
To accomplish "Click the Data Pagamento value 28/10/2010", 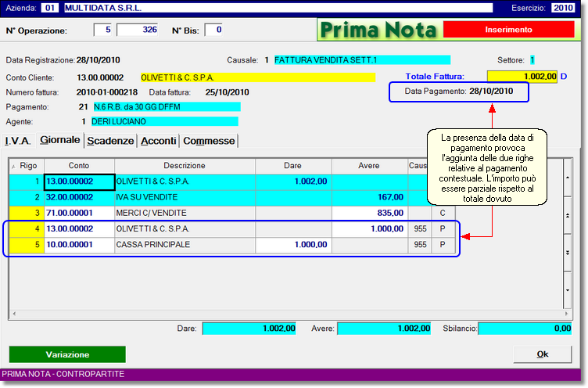I will (491, 92).
